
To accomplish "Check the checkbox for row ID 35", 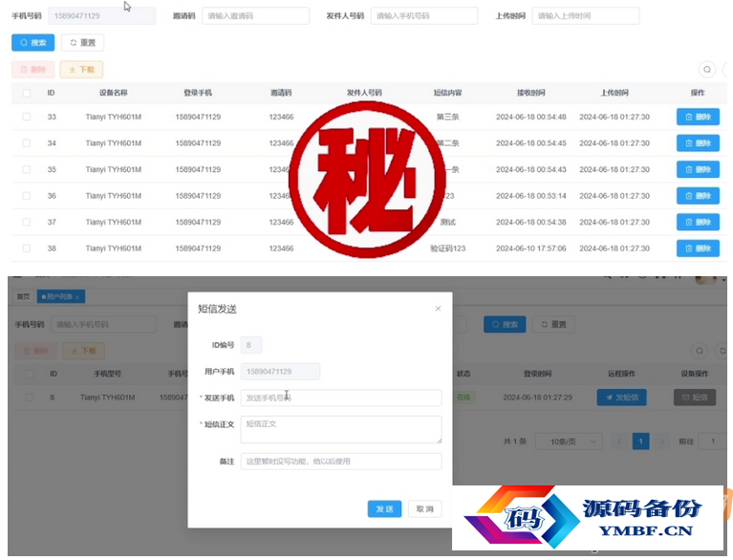I will [x=27, y=169].
